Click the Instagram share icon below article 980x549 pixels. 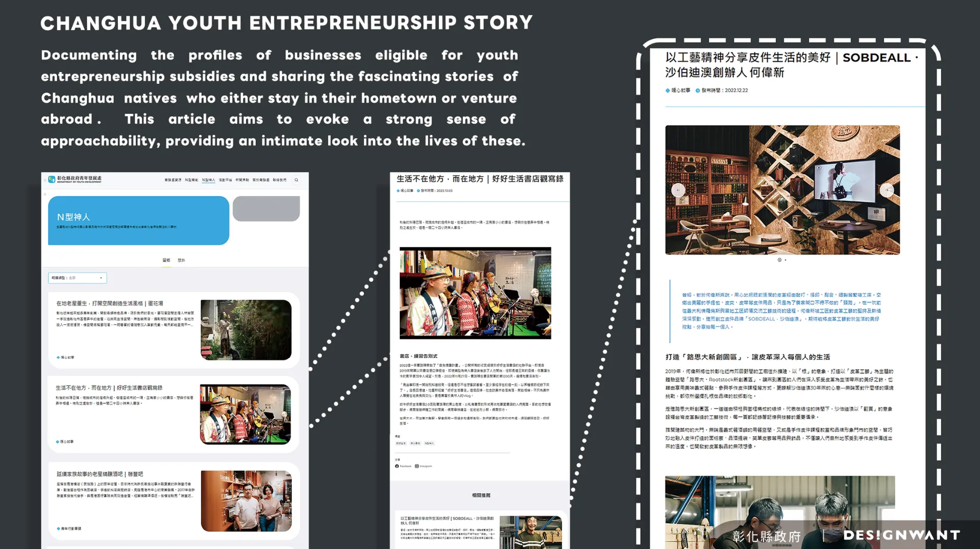[x=416, y=466]
